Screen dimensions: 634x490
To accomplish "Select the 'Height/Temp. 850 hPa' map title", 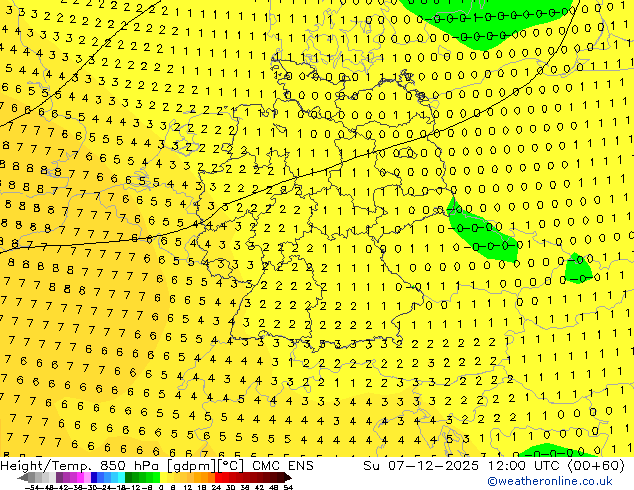I will click(x=80, y=466).
